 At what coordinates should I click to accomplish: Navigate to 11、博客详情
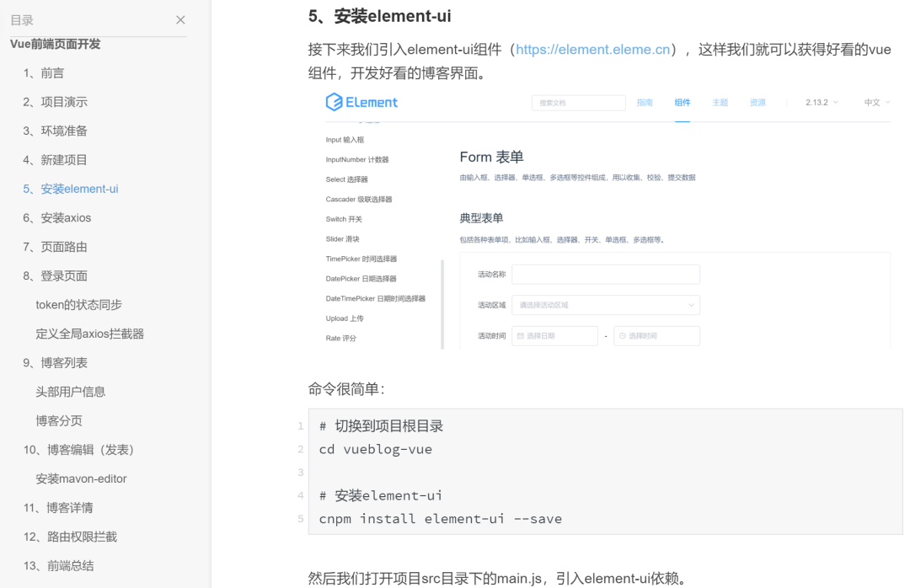click(58, 509)
